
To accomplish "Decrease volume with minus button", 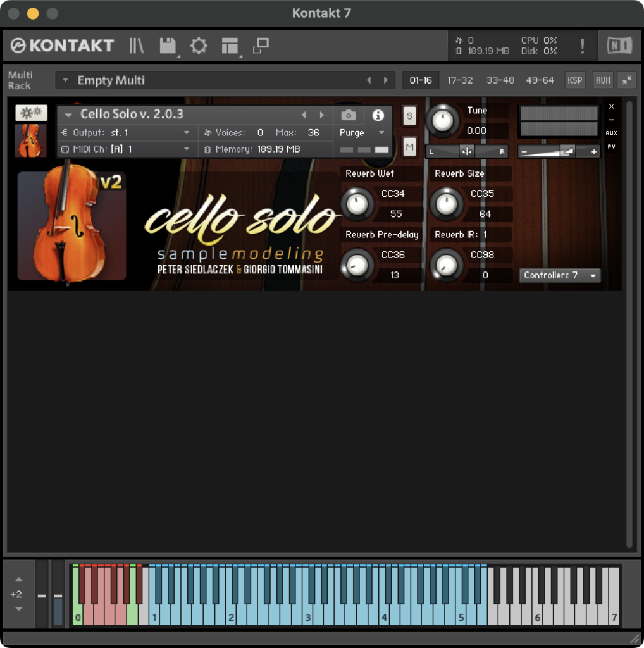I will 524,152.
